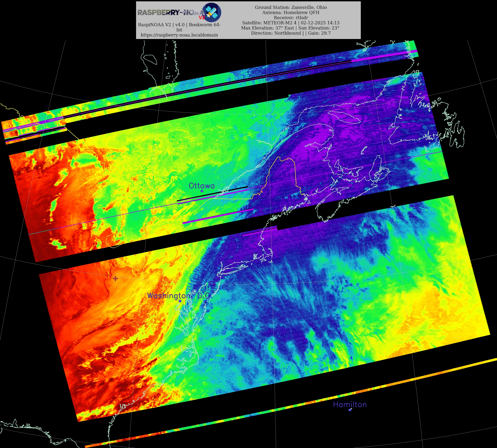Viewport: 497px width, 448px height.
Task: Click the Antenna Homebrew QFH line
Action: point(291,13)
